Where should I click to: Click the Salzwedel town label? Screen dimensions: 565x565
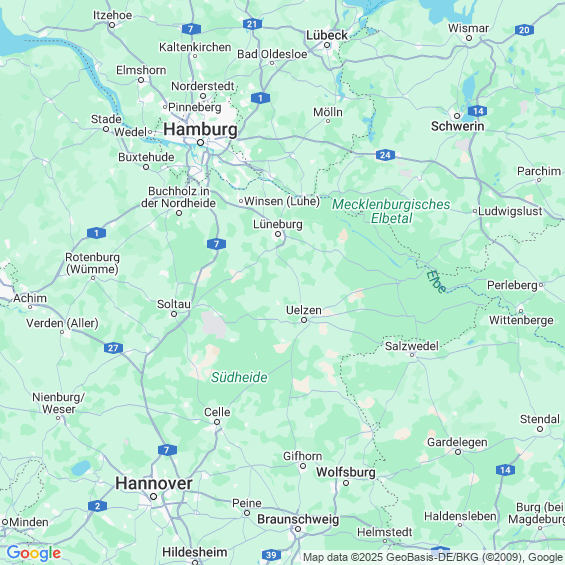coord(412,346)
